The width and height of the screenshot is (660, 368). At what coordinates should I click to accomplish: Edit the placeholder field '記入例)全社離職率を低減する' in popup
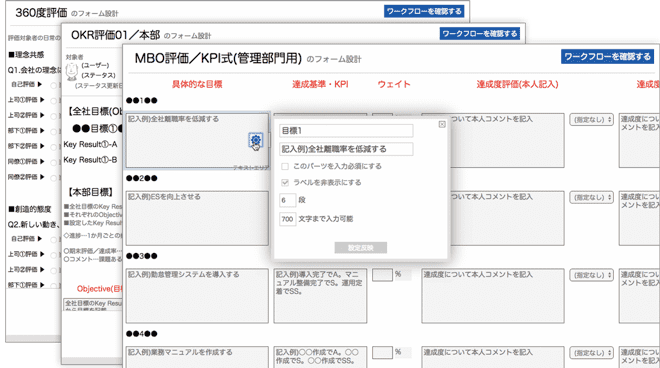[346, 149]
